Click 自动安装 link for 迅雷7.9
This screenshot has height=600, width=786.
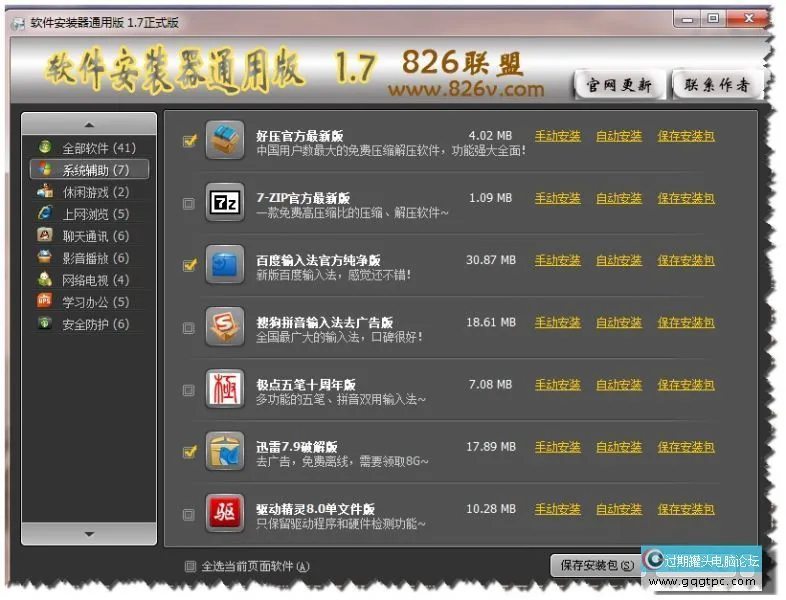[x=619, y=447]
